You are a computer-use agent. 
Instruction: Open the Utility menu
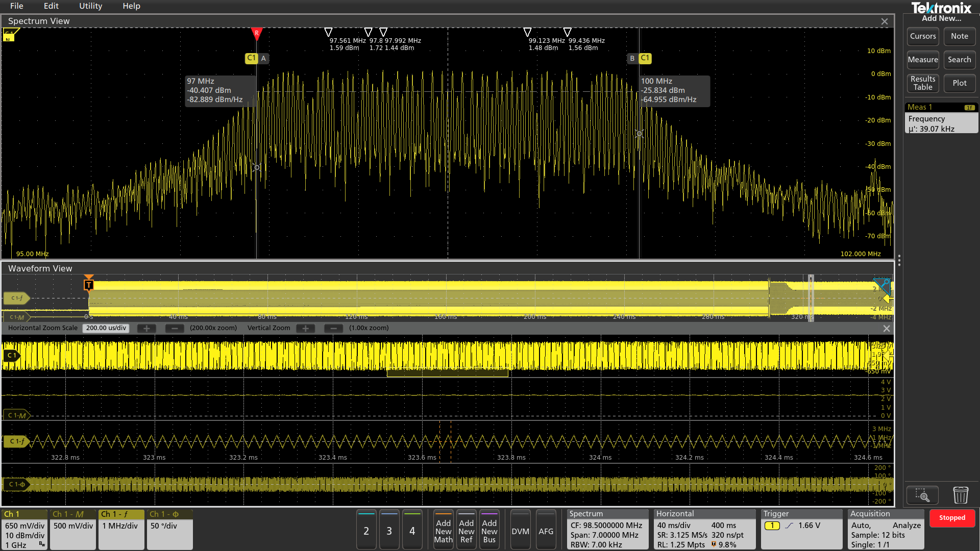90,6
